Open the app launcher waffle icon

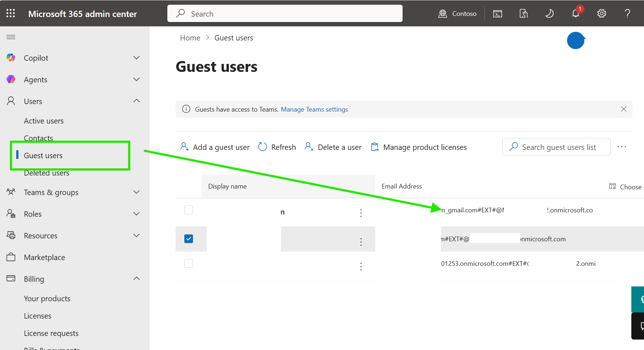11,13
